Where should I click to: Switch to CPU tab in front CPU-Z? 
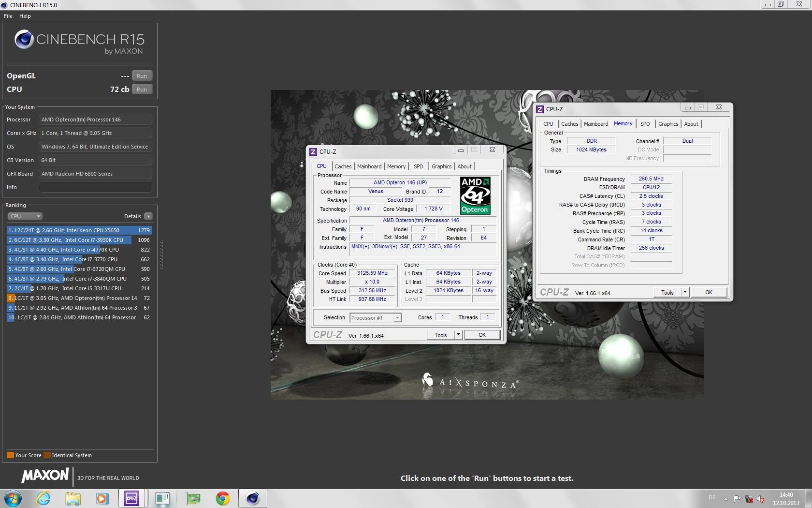pyautogui.click(x=321, y=166)
